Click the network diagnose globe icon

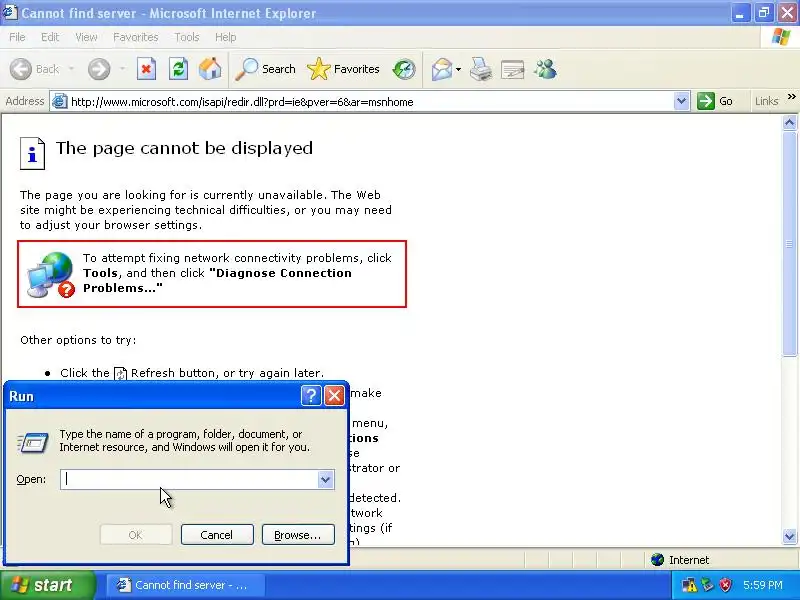click(51, 274)
